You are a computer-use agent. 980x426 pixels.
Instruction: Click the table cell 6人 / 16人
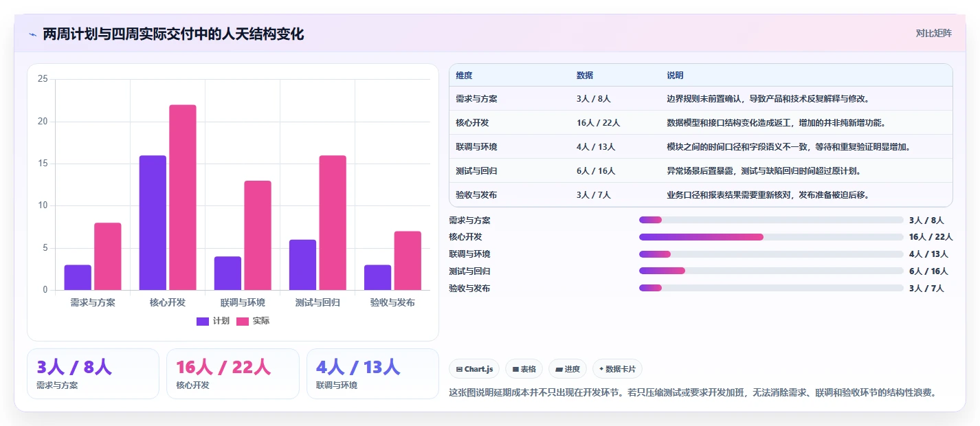[x=596, y=171]
